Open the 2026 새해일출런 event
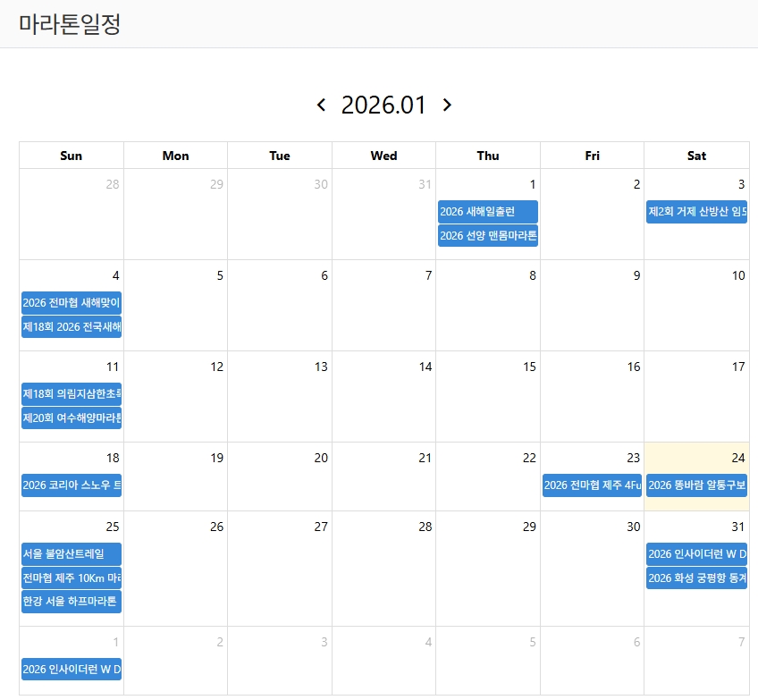The image size is (758, 700). coord(488,212)
